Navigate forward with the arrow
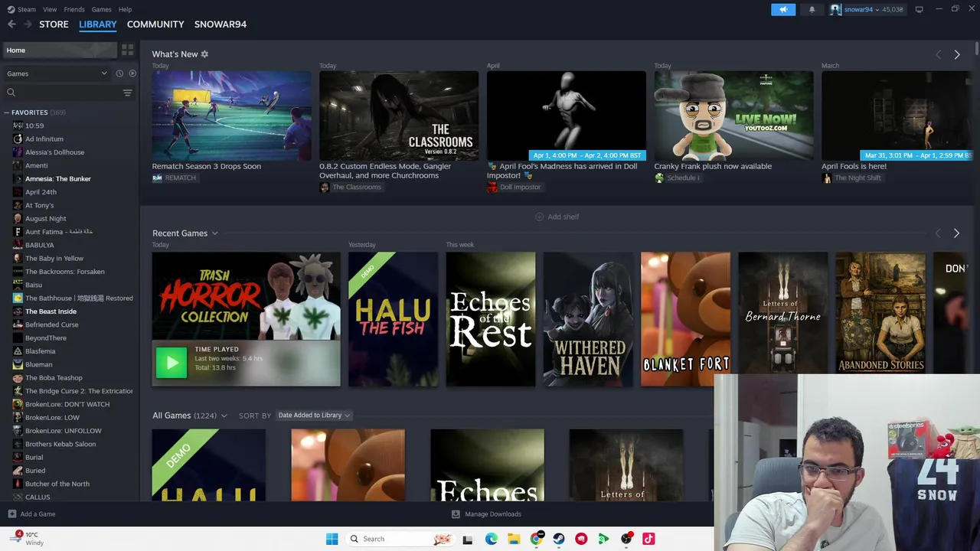The width and height of the screenshot is (980, 551). [x=28, y=24]
